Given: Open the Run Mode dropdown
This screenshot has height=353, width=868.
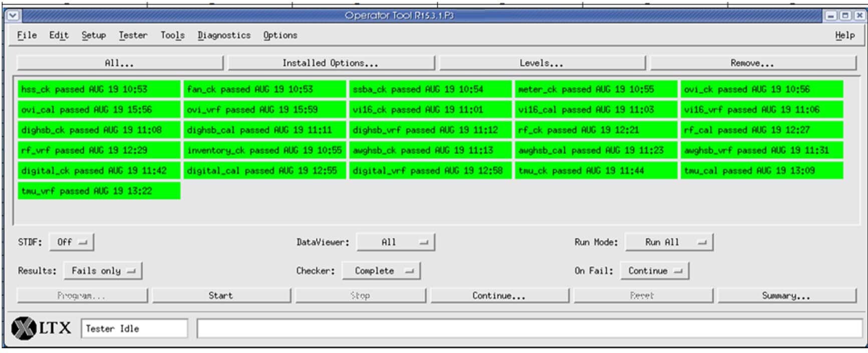Looking at the screenshot, I should pos(669,242).
